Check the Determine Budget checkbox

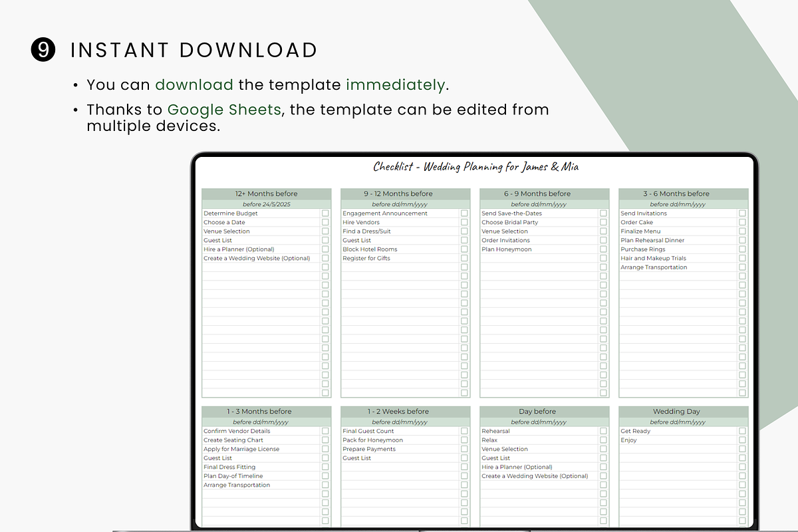325,213
